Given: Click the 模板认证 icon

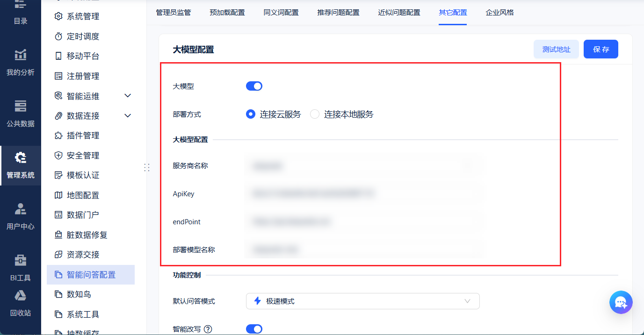Looking at the screenshot, I should click(x=58, y=175).
